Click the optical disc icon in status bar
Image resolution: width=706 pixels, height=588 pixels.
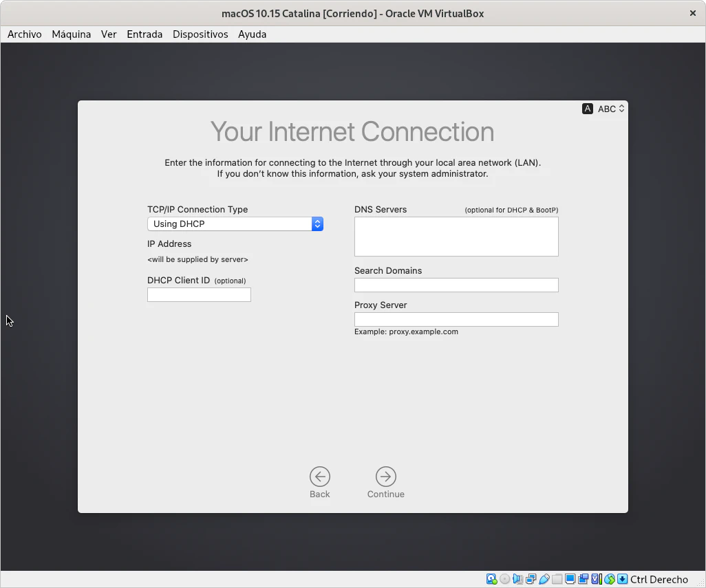click(x=504, y=579)
